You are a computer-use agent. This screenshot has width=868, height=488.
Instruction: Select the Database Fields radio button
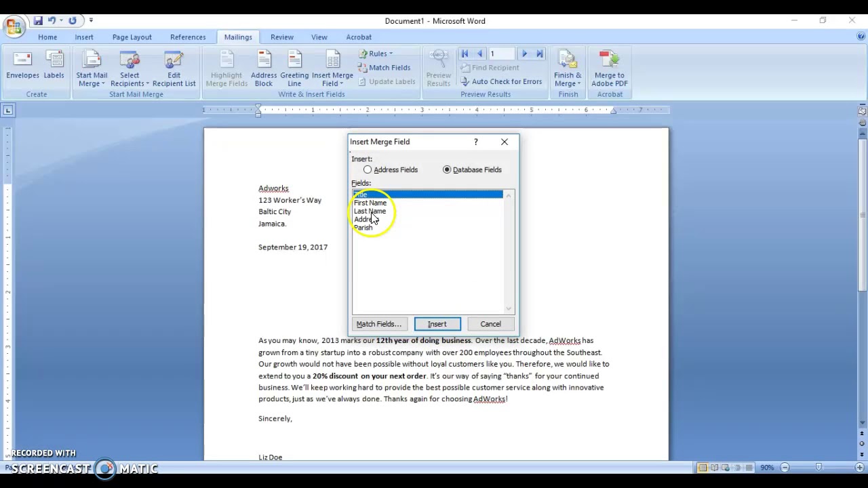pos(447,169)
